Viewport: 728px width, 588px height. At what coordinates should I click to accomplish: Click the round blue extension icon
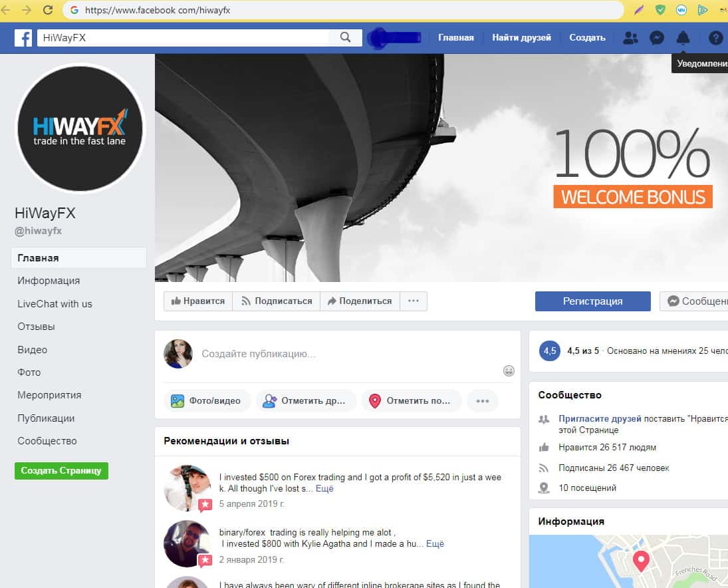(x=681, y=9)
